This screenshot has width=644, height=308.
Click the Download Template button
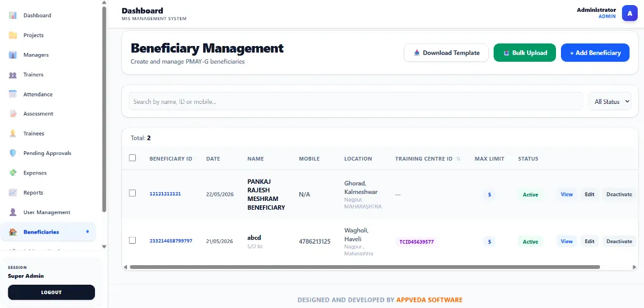(x=446, y=53)
